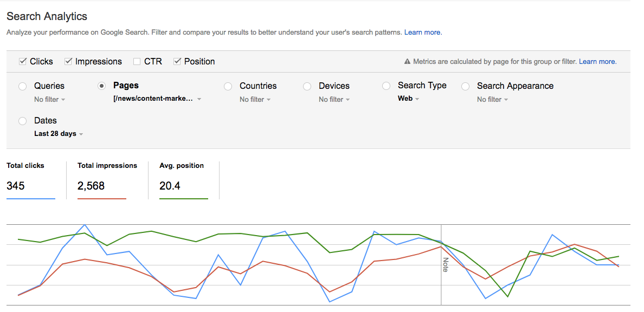Enable the CTR checkbox
The width and height of the screenshot is (644, 312).
coord(137,62)
